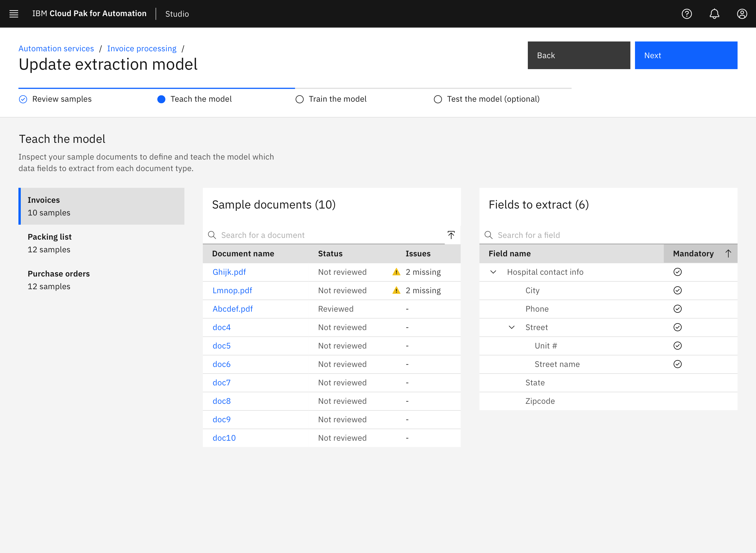Open the user profile icon
Image resolution: width=756 pixels, height=553 pixels.
pos(742,14)
